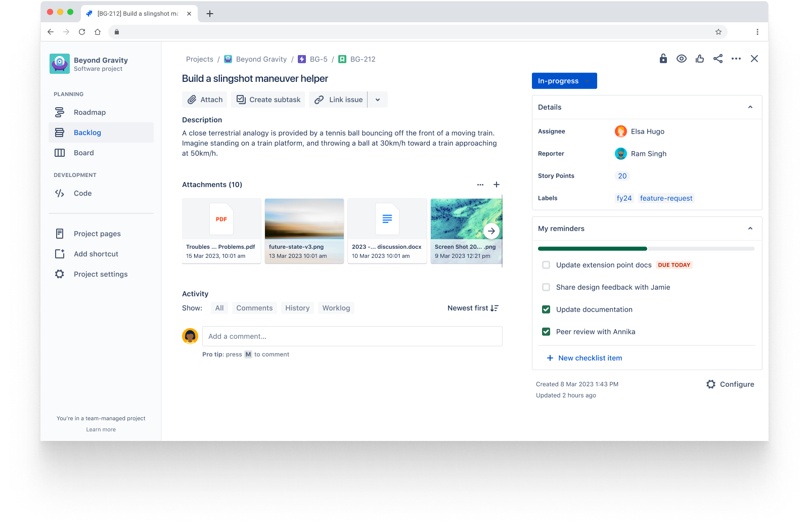Select the Comments activity tab

(254, 308)
